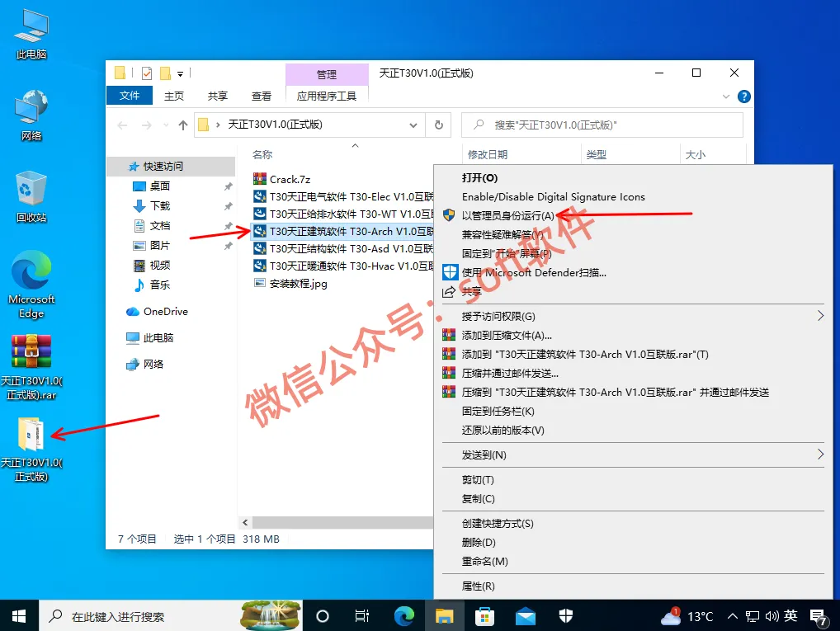Open Task View on taskbar

click(x=363, y=616)
